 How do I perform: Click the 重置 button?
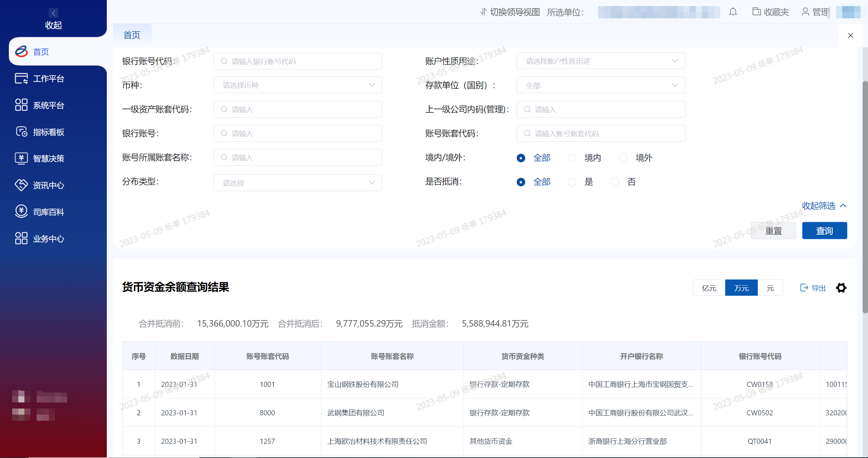773,231
